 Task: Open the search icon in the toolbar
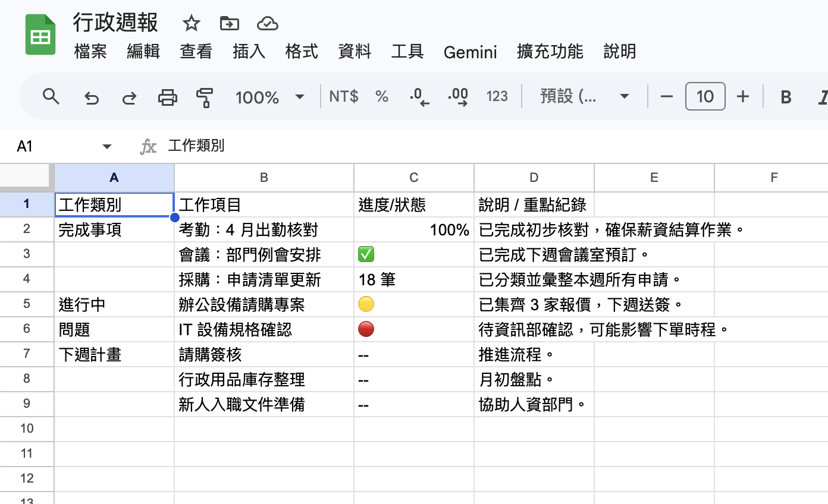coord(51,96)
